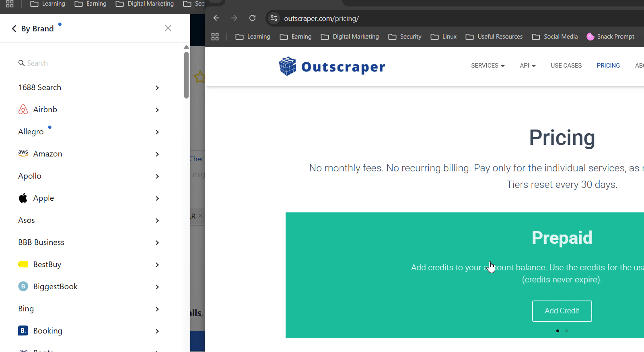644x352 pixels.
Task: Click the star icon behind the panel
Action: [199, 77]
